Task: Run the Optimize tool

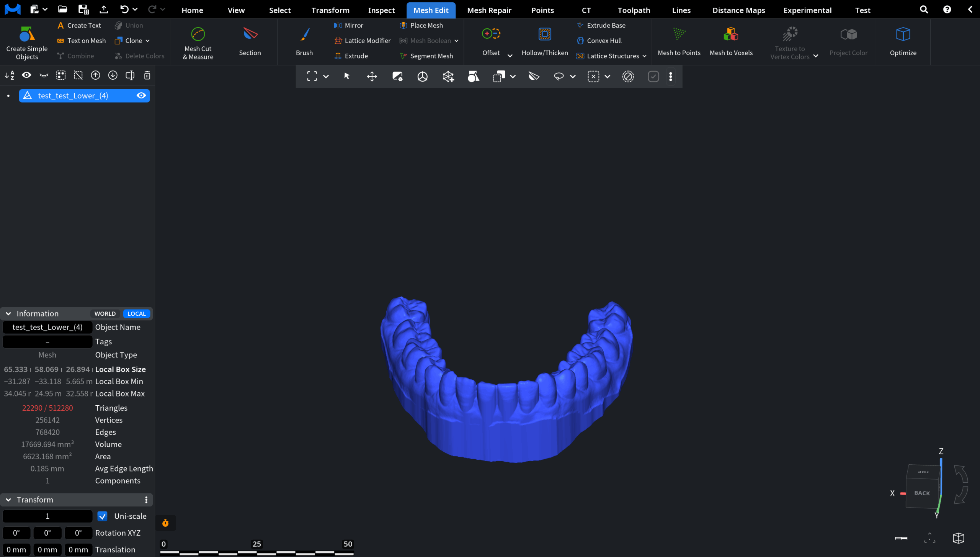Action: pos(903,42)
